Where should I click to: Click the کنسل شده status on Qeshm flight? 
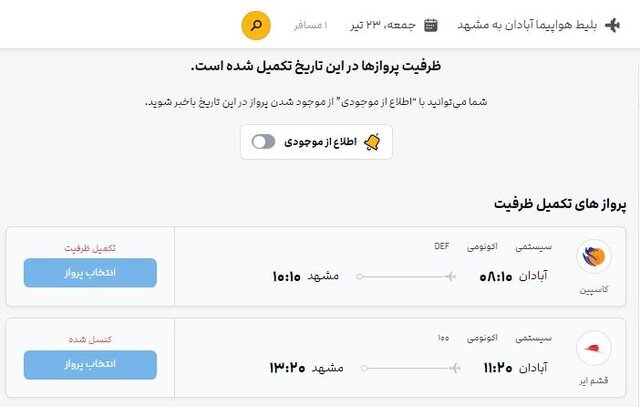coord(90,339)
